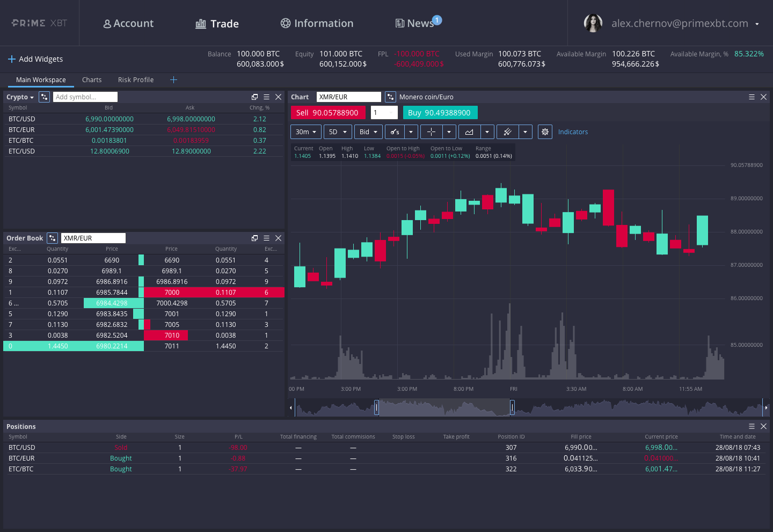Expand the crosshair tool dropdown arrow
Image resolution: width=773 pixels, height=532 pixels.
pyautogui.click(x=449, y=132)
